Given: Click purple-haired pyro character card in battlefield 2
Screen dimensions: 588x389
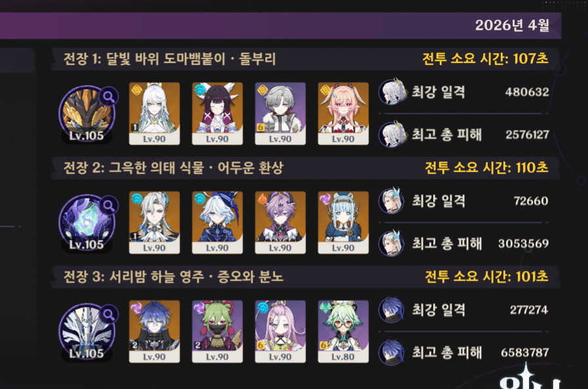Looking at the screenshot, I should pos(280,222).
